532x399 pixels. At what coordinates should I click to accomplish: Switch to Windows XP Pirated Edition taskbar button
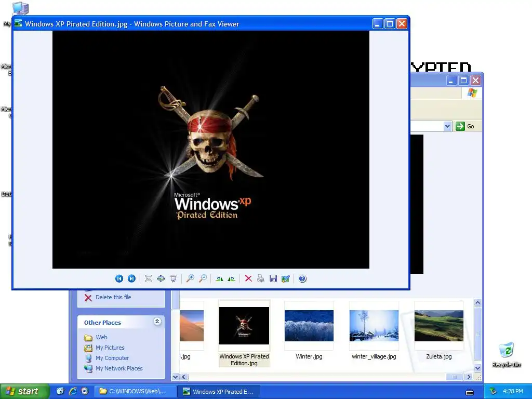(219, 391)
